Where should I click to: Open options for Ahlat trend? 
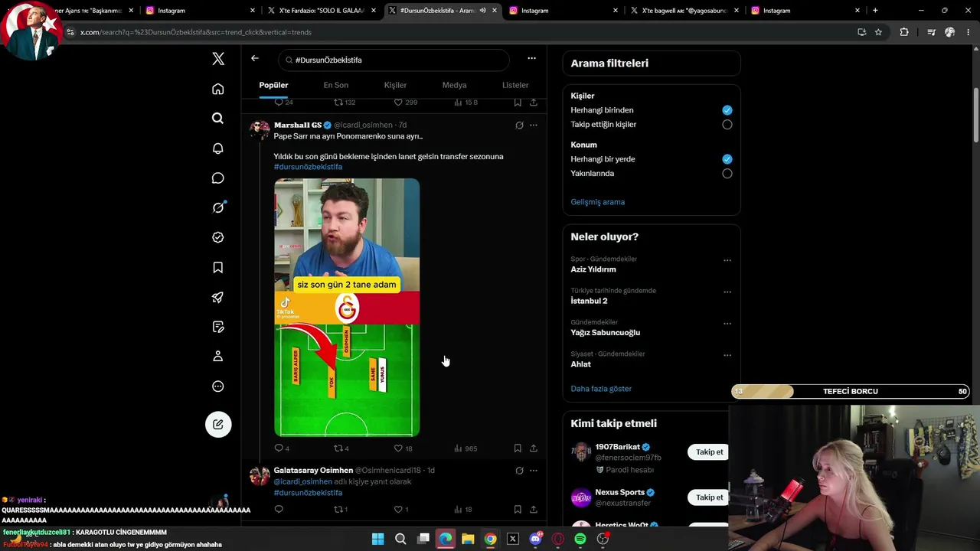(727, 355)
